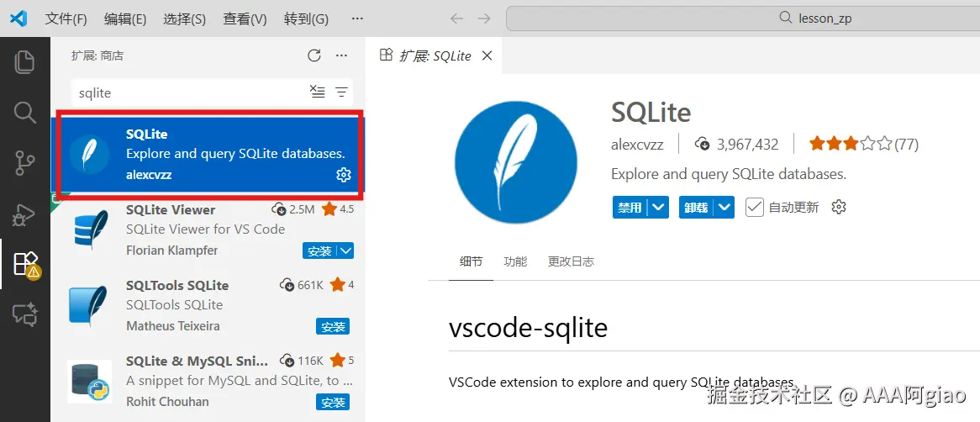Click SQLite Viewer extension icon

90,229
